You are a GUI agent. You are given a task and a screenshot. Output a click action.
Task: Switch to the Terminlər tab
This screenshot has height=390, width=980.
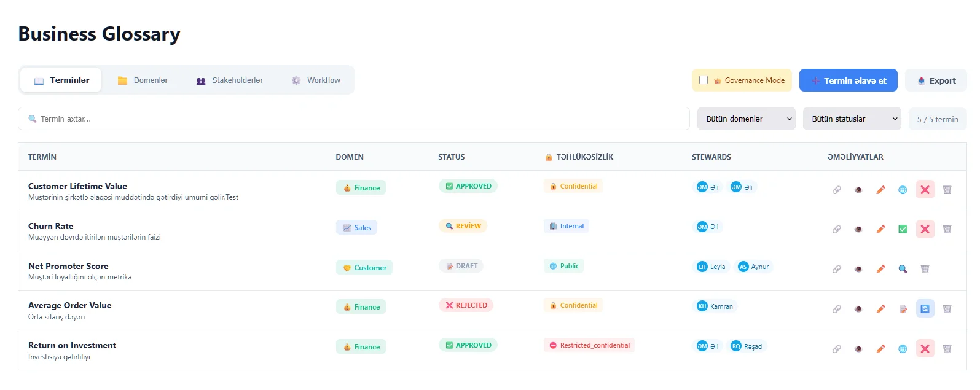click(x=61, y=80)
